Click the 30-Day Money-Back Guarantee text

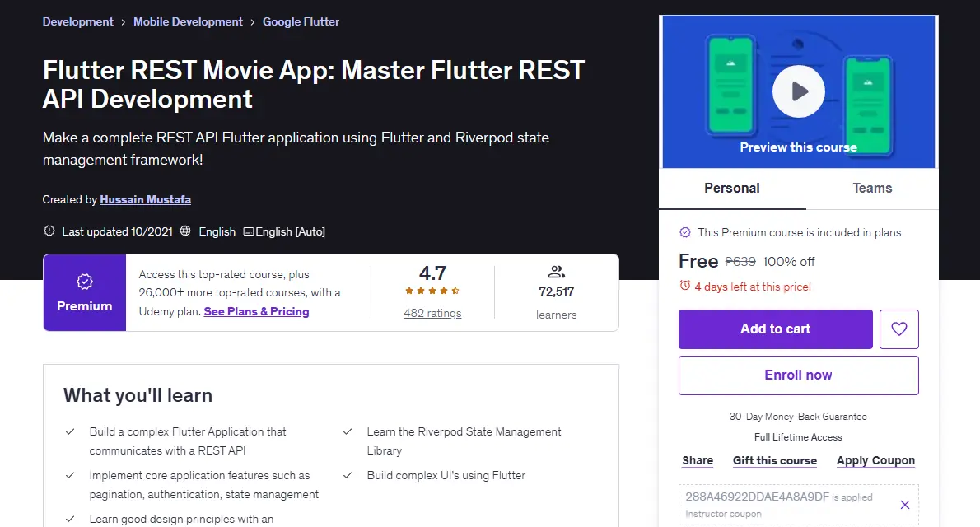[798, 417]
